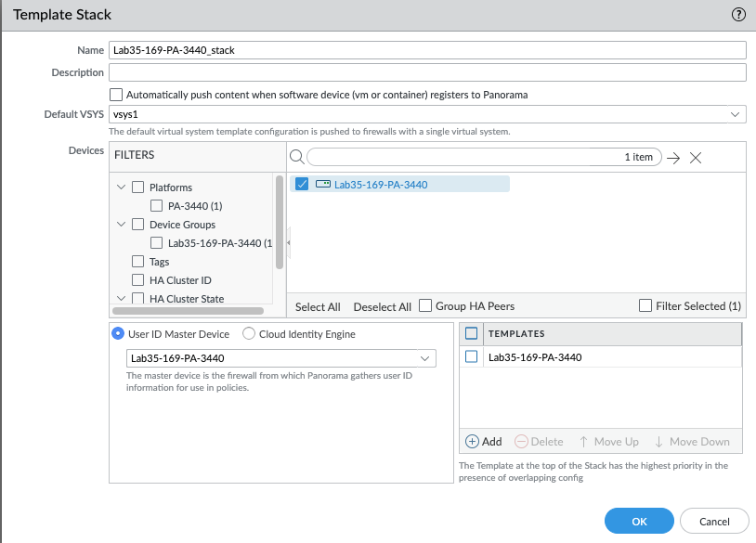Collapse the Device Groups filter tree
756x543 pixels.
point(122,225)
